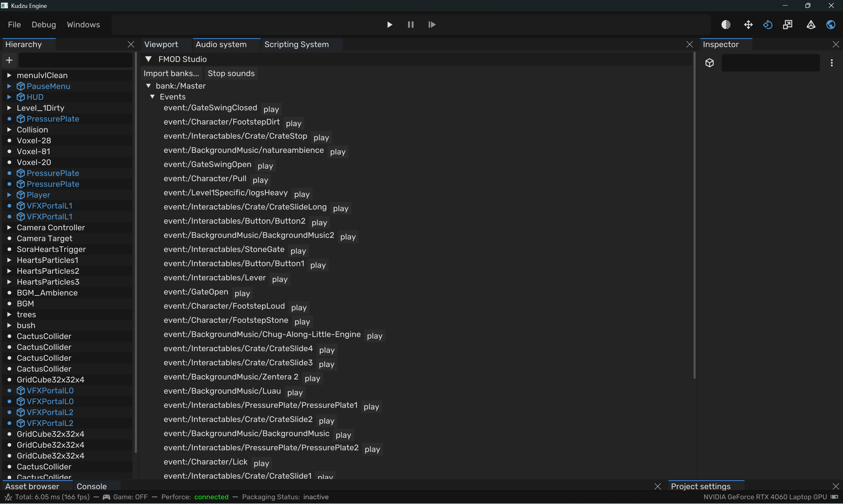The image size is (843, 504).
Task: Play the Chug-Along-Little-Engine event
Action: pos(375,336)
